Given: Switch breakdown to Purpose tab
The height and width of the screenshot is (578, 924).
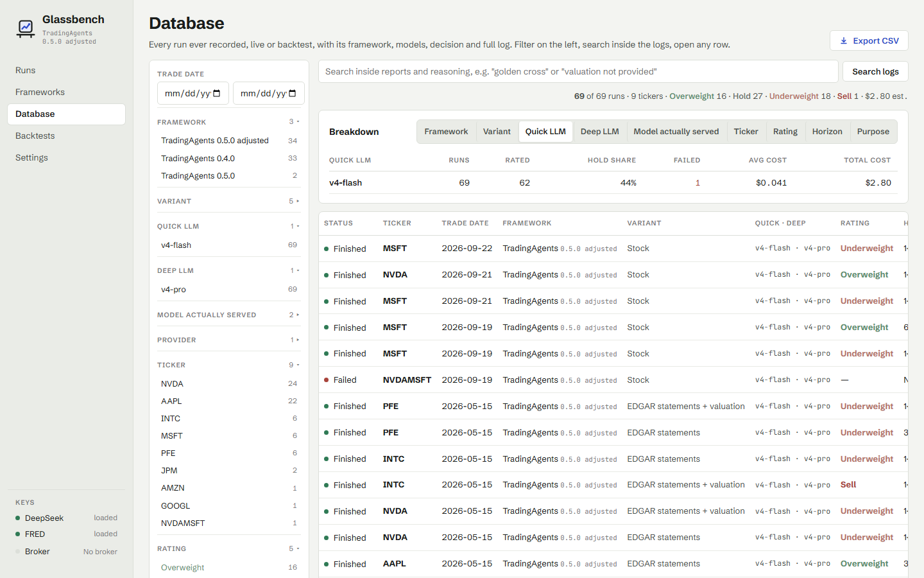Looking at the screenshot, I should pyautogui.click(x=873, y=132).
